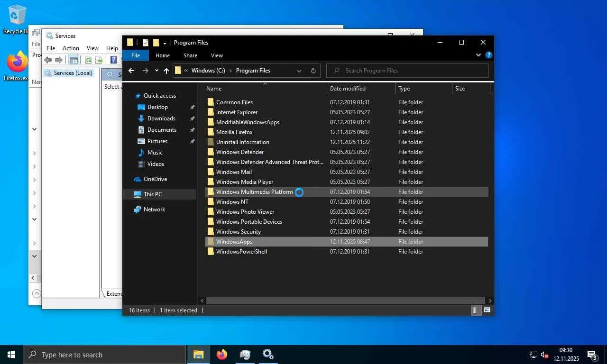This screenshot has height=364, width=607.
Task: Click the Windows Defender folder icon
Action: [x=211, y=152]
